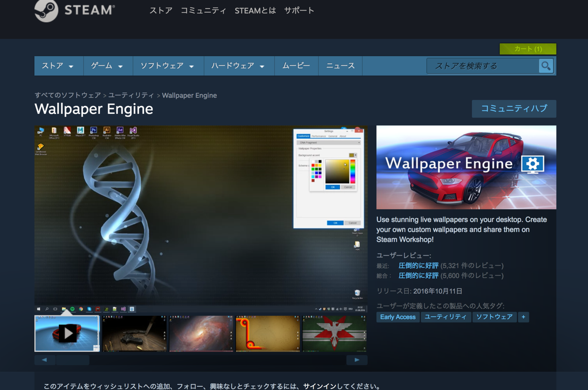Expand the ソフトウェア dropdown menu
Image resolution: width=588 pixels, height=390 pixels.
tap(168, 66)
